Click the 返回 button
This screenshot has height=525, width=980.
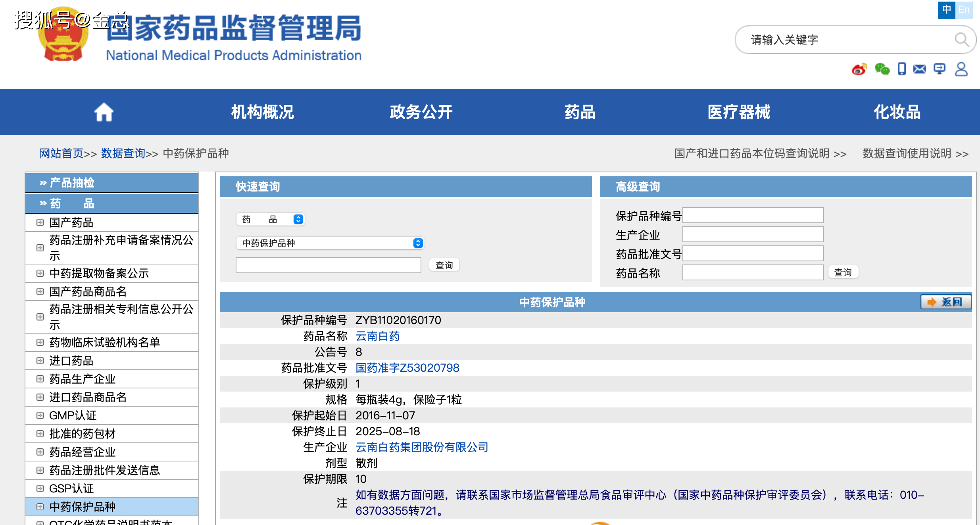point(946,302)
